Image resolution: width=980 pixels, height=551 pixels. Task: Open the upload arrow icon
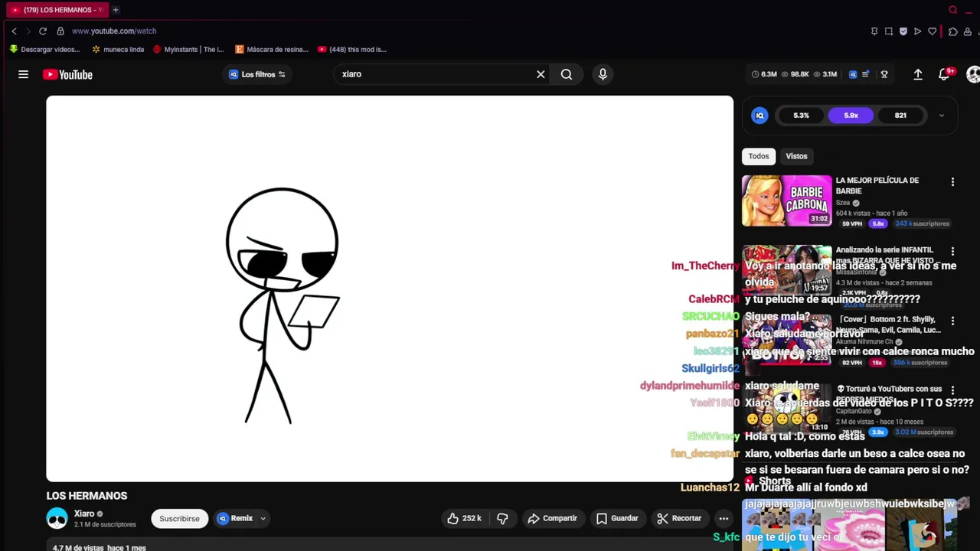click(918, 74)
